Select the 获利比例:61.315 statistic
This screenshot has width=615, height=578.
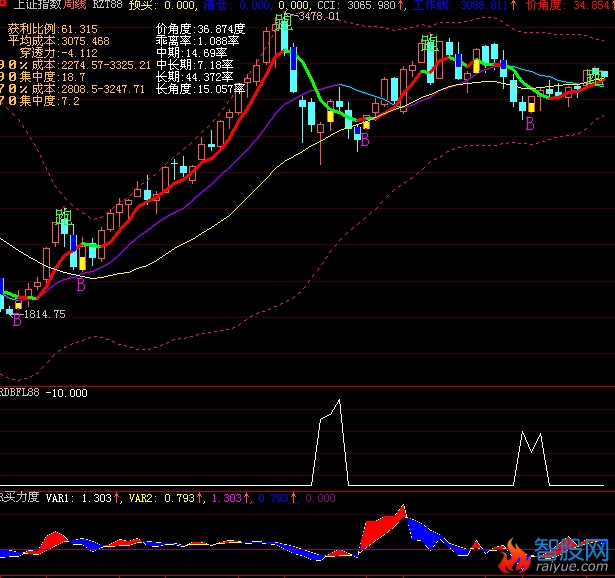click(53, 29)
